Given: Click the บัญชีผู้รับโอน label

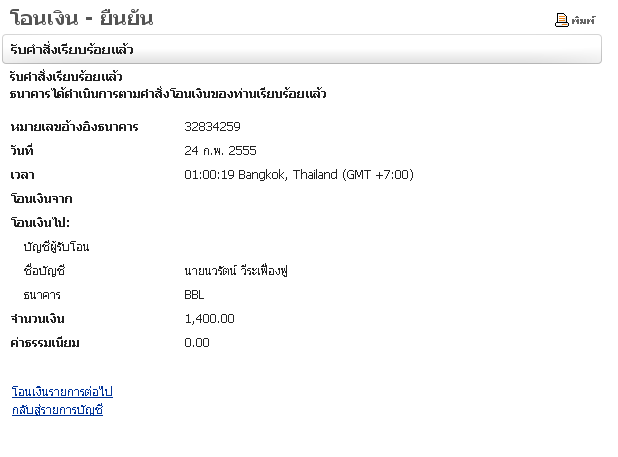Looking at the screenshot, I should coord(63,247).
